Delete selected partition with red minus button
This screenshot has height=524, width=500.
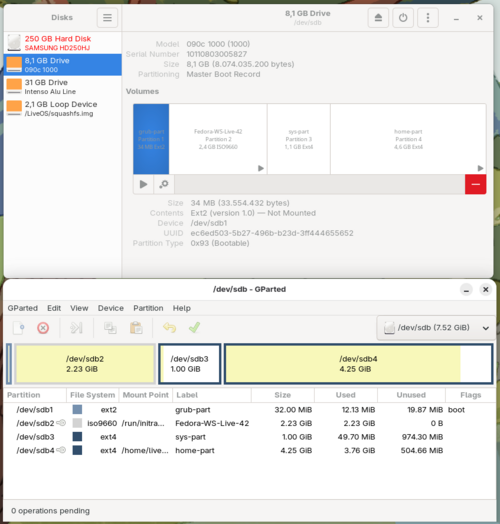pos(475,184)
